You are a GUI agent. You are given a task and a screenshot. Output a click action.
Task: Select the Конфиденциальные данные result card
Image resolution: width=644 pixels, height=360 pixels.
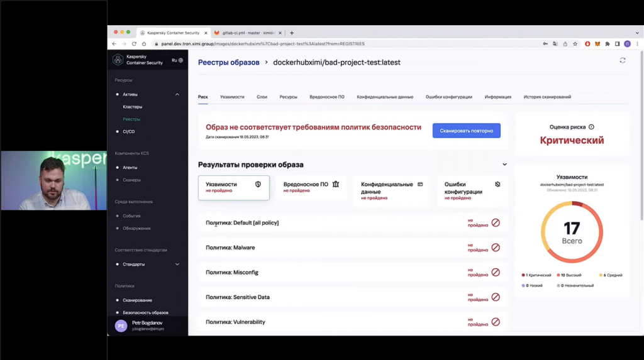(x=392, y=191)
